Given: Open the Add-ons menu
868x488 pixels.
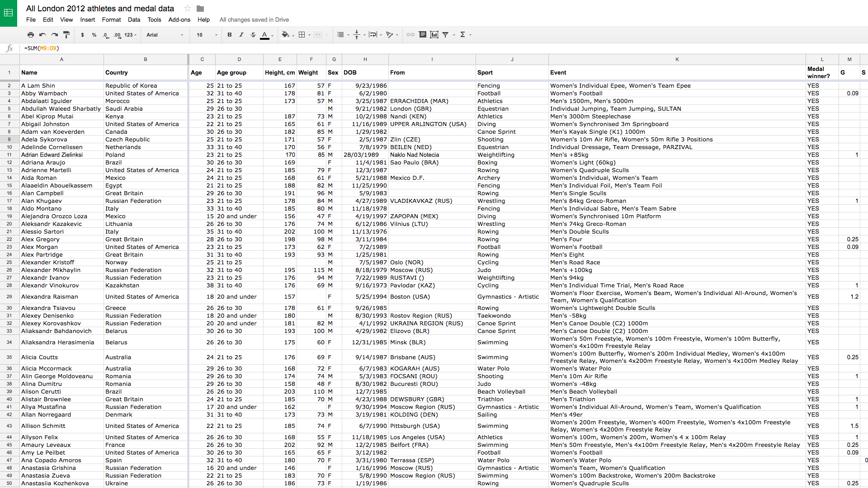Looking at the screenshot, I should pos(179,20).
